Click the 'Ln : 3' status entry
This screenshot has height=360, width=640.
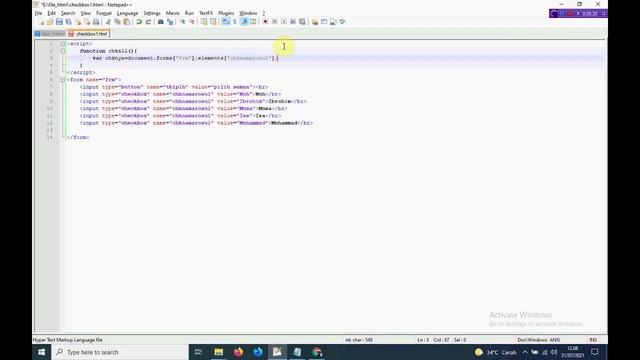[x=423, y=340]
